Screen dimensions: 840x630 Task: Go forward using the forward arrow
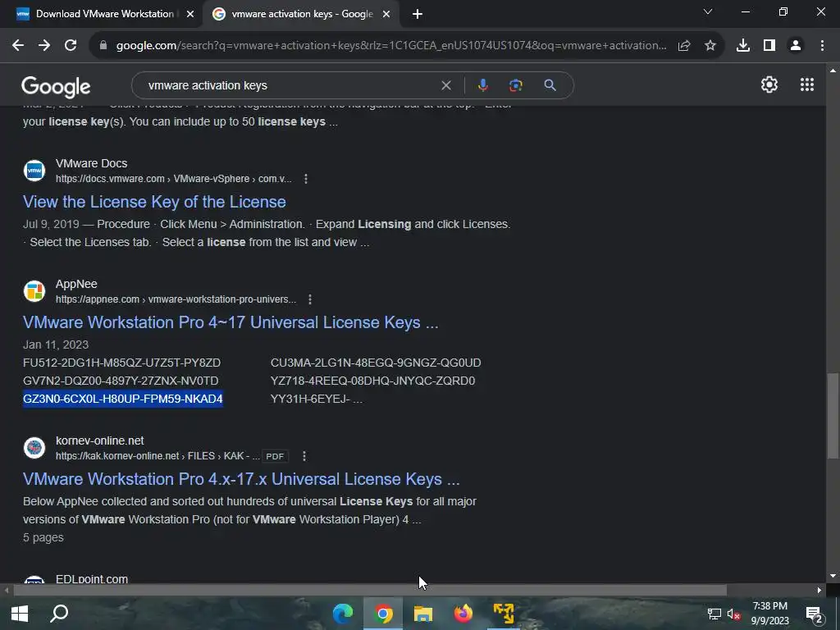(x=44, y=46)
